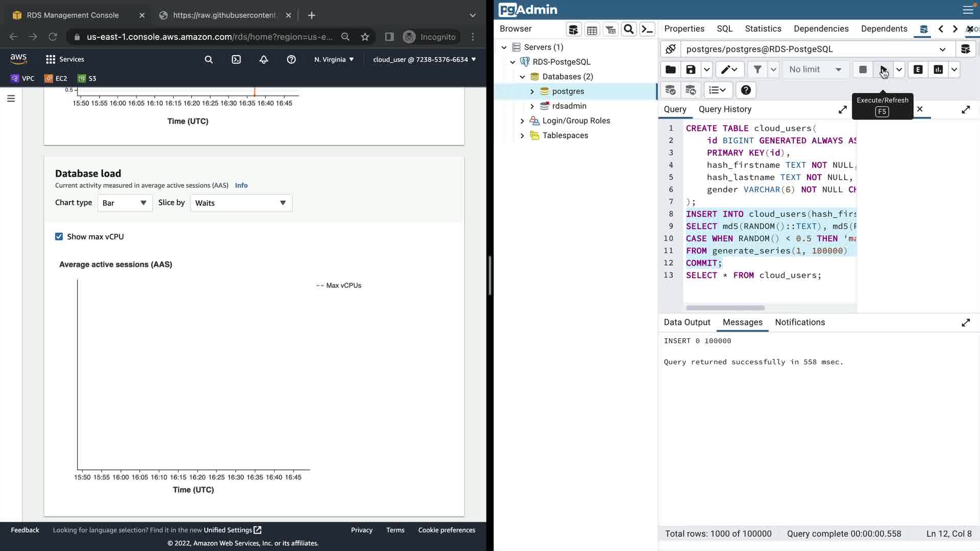Click the View Data table icon in Browser

click(592, 30)
